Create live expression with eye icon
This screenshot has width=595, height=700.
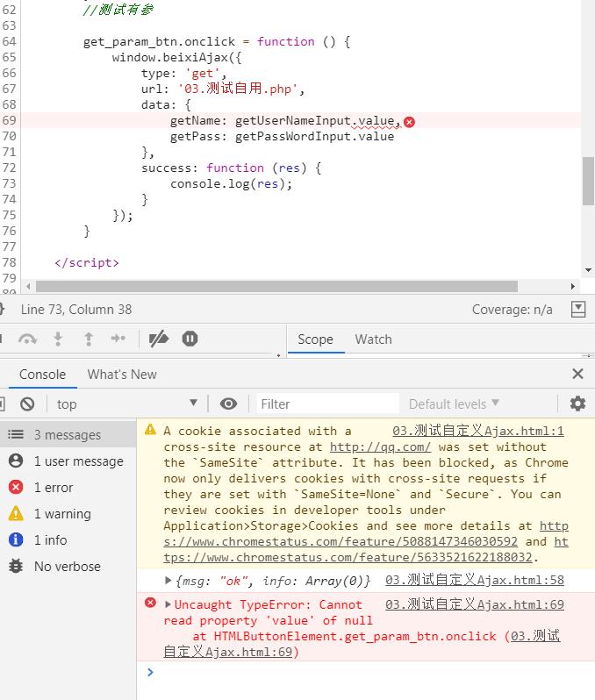pyautogui.click(x=228, y=404)
